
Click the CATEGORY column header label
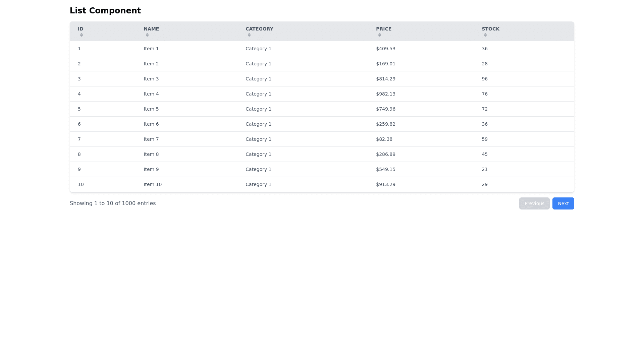[259, 29]
